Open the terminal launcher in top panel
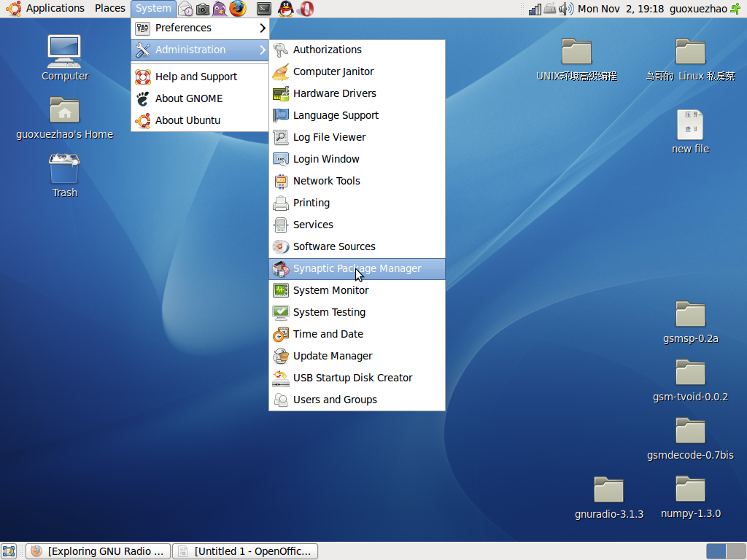The width and height of the screenshot is (747, 560). pyautogui.click(x=264, y=9)
